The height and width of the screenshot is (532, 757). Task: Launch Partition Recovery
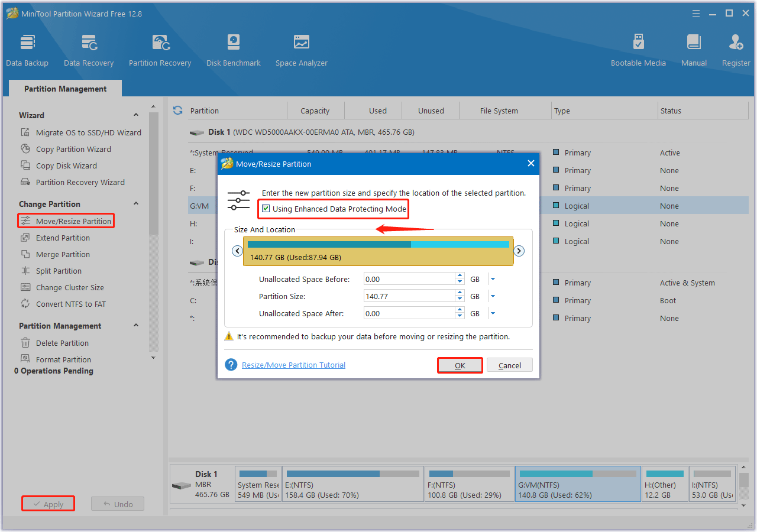[160, 50]
